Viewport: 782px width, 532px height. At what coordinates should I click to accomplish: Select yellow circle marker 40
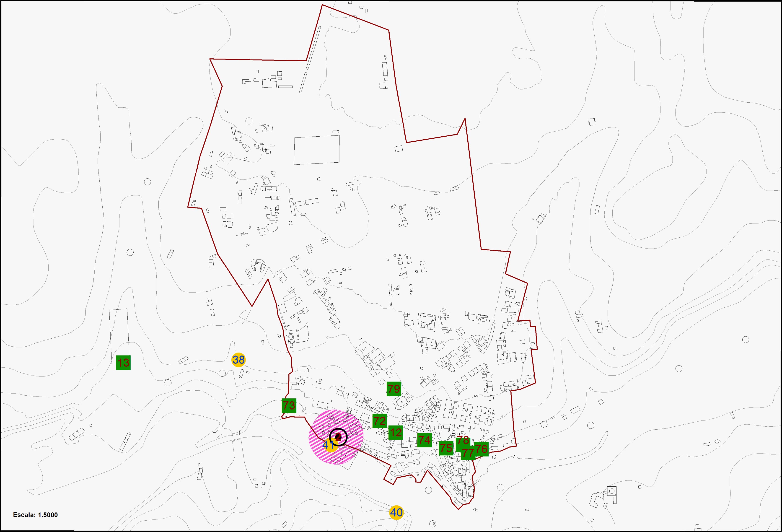[x=396, y=512]
